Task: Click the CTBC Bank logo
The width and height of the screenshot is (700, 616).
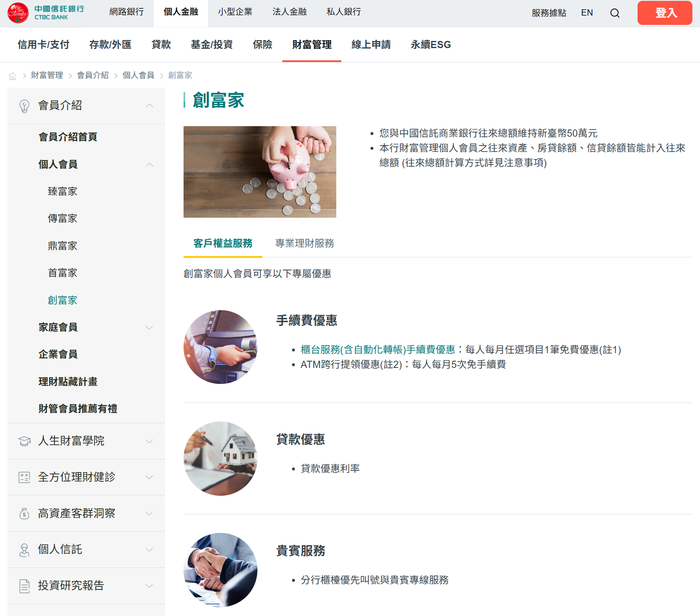Action: point(41,12)
